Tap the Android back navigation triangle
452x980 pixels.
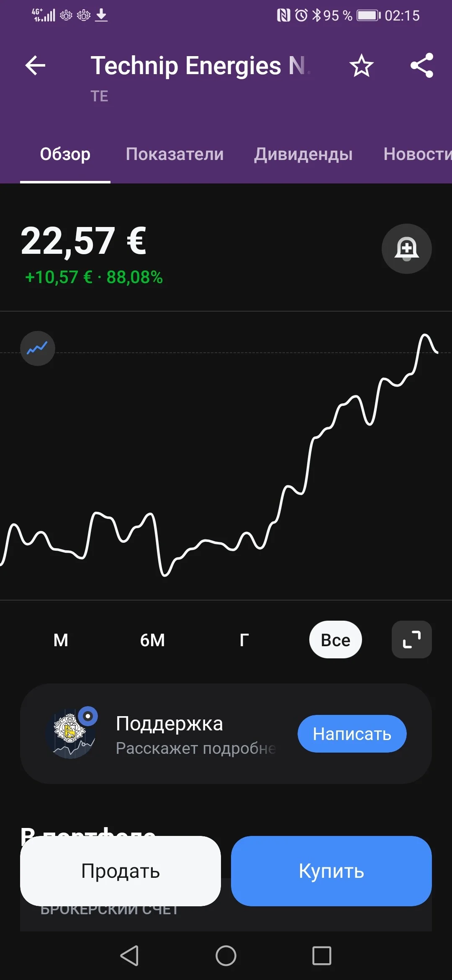click(130, 956)
